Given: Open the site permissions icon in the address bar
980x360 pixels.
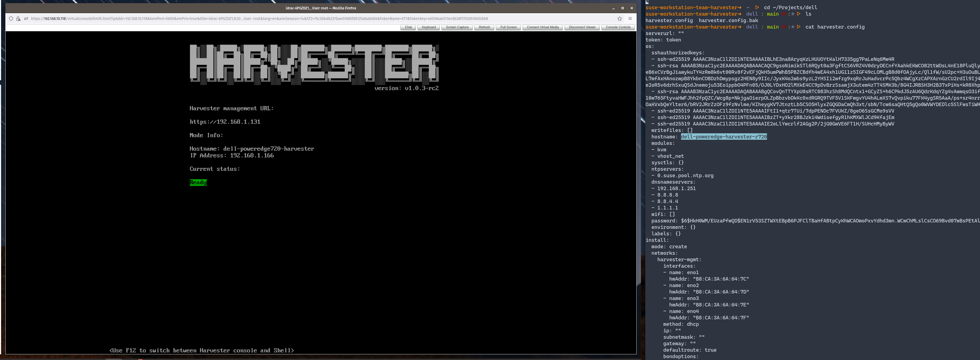Looking at the screenshot, I should 26,19.
